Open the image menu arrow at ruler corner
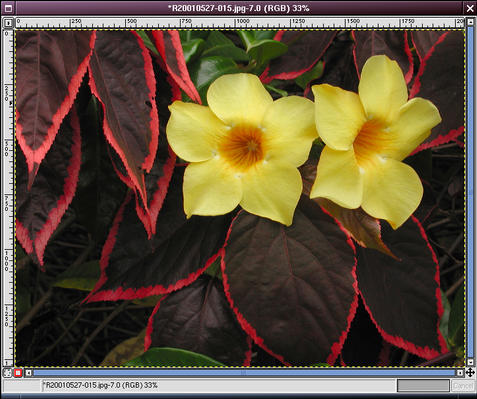The width and height of the screenshot is (477, 399). [8, 23]
